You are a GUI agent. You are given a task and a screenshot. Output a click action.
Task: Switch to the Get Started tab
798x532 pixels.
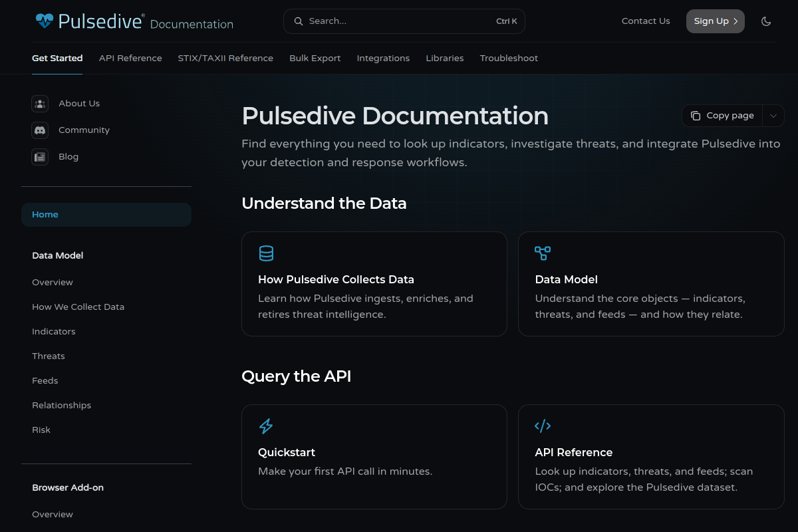point(57,59)
